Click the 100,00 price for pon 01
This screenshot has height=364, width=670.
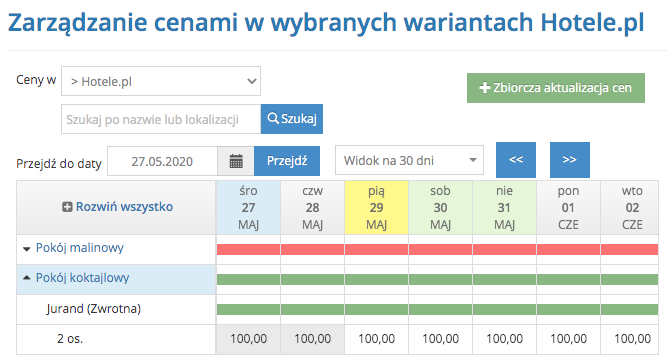pos(568,339)
